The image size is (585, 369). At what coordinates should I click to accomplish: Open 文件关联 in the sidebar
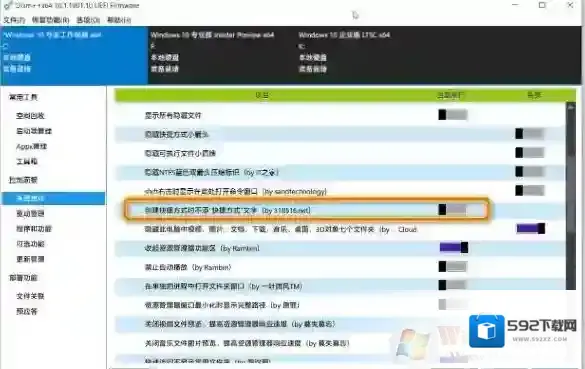click(x=31, y=296)
